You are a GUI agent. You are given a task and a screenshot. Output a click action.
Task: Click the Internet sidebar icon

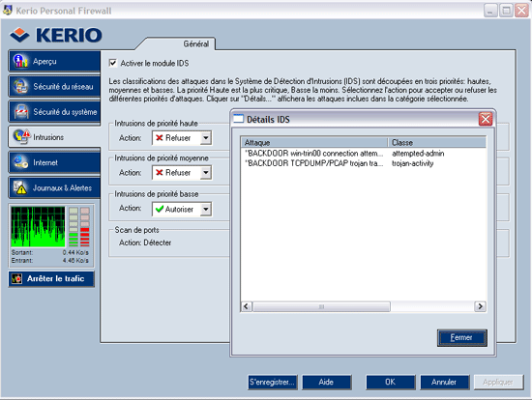[x=20, y=162]
